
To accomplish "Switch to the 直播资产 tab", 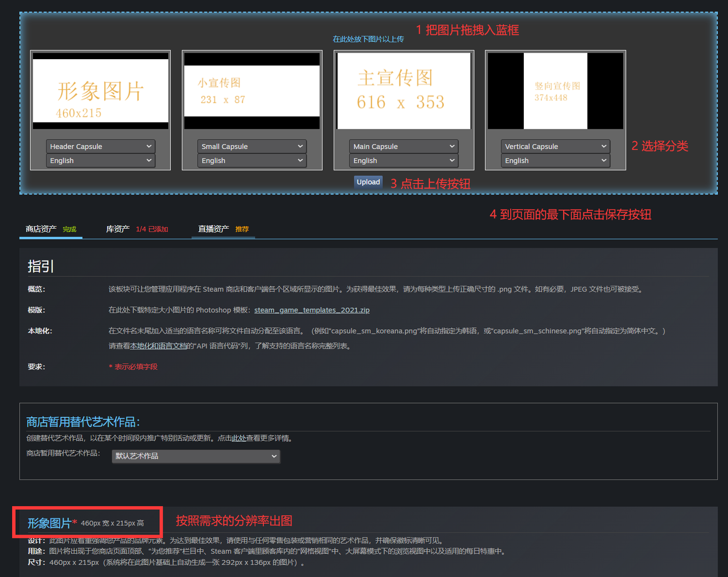I will tap(213, 229).
